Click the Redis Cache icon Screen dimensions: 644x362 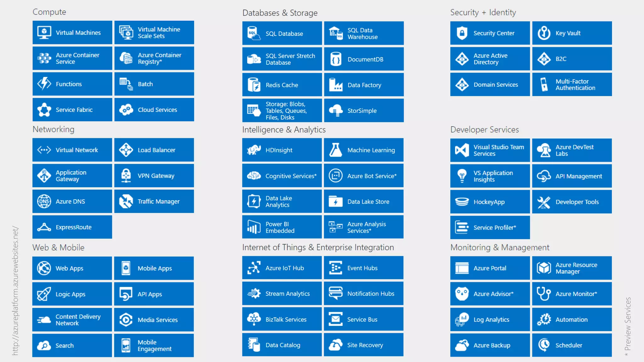pos(254,85)
